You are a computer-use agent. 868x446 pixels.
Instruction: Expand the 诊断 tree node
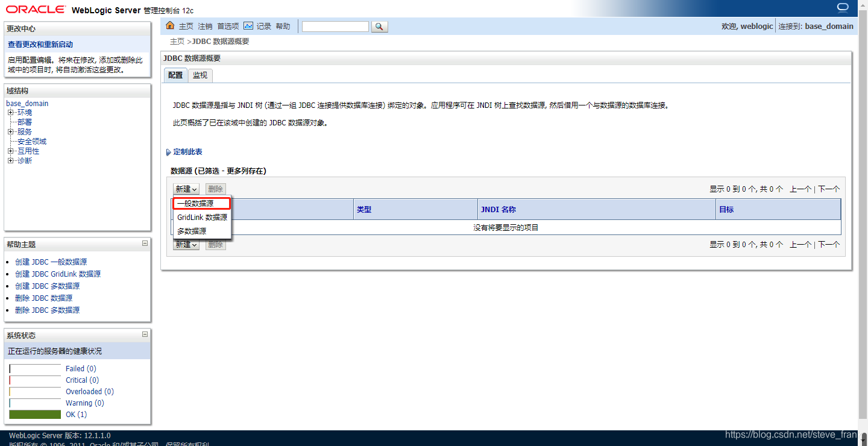coord(10,161)
